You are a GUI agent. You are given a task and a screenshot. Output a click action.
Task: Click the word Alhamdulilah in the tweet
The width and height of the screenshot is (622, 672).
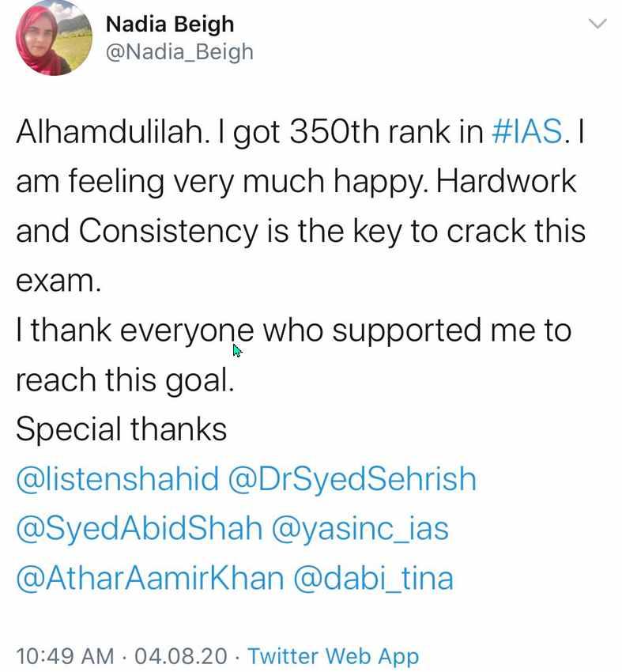pyautogui.click(x=107, y=132)
